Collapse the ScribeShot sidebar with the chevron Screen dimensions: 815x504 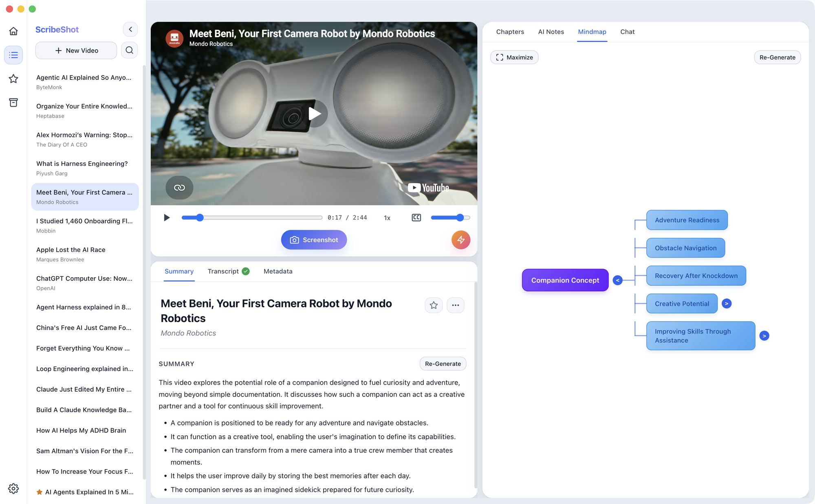[130, 29]
